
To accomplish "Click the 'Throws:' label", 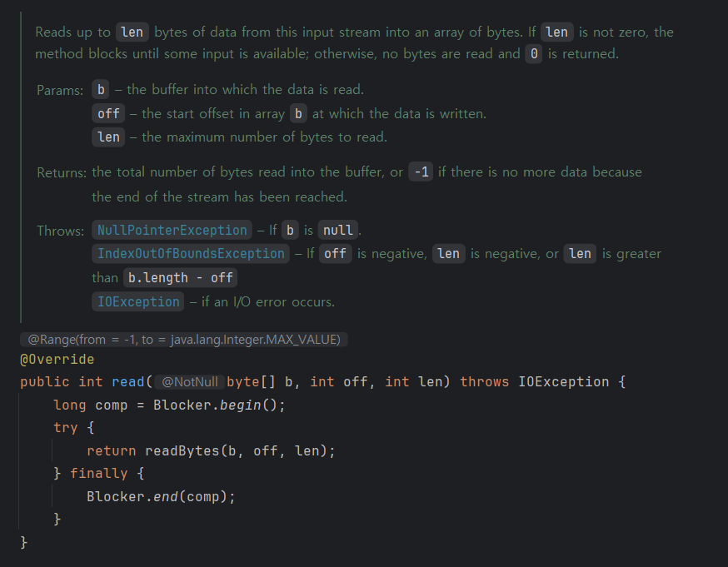I will [60, 231].
